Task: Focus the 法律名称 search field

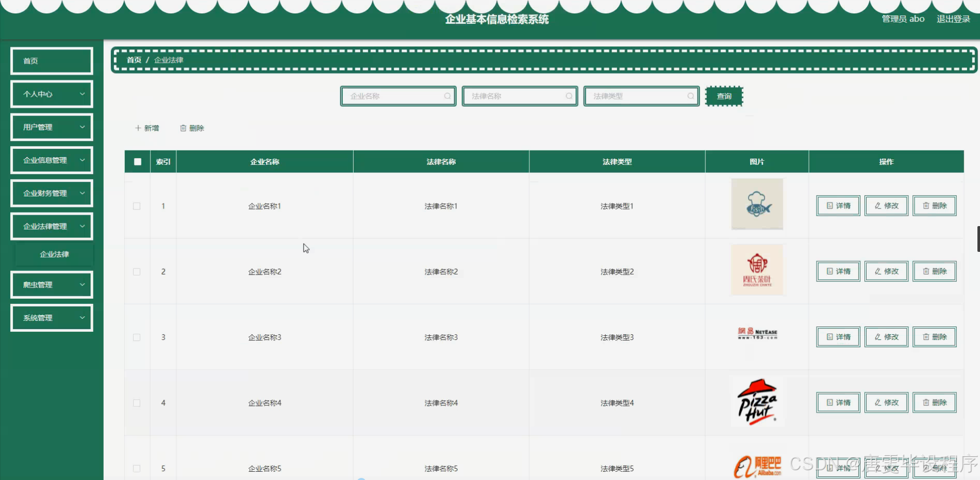Action: pyautogui.click(x=520, y=96)
